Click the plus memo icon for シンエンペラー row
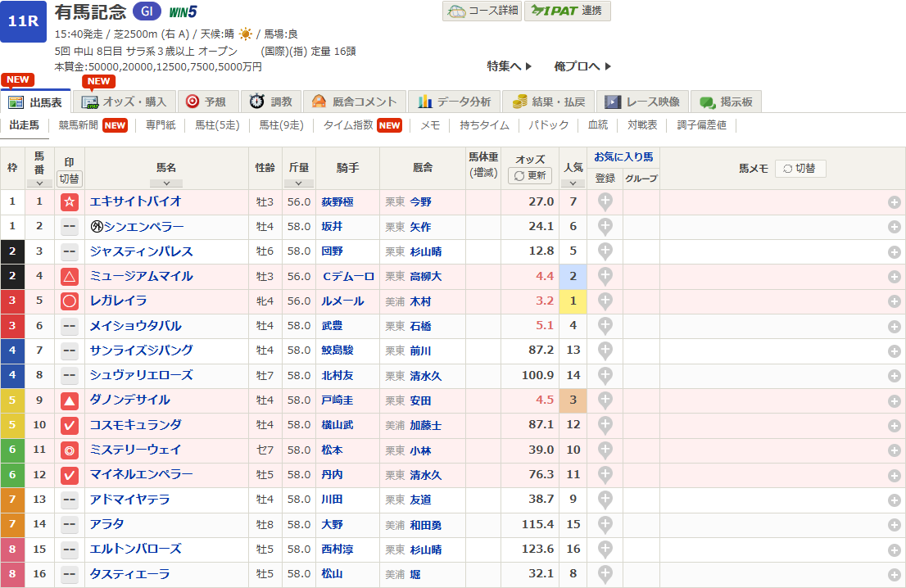 [895, 227]
